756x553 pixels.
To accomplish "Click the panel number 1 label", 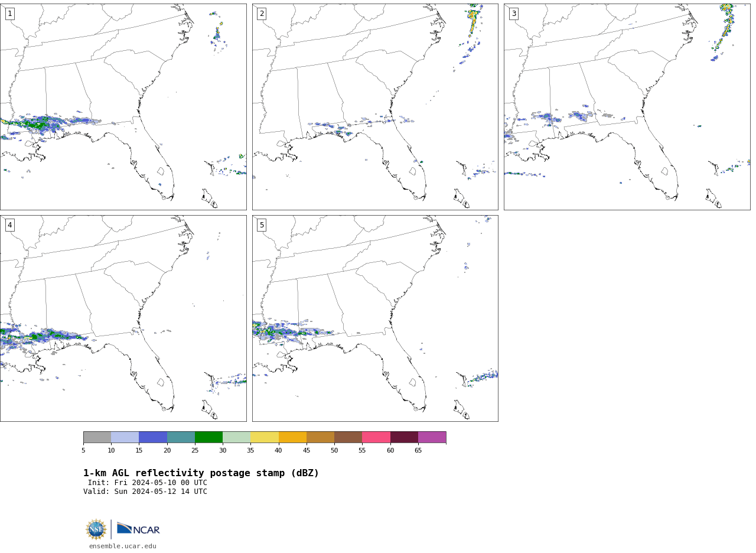I will pos(9,14).
